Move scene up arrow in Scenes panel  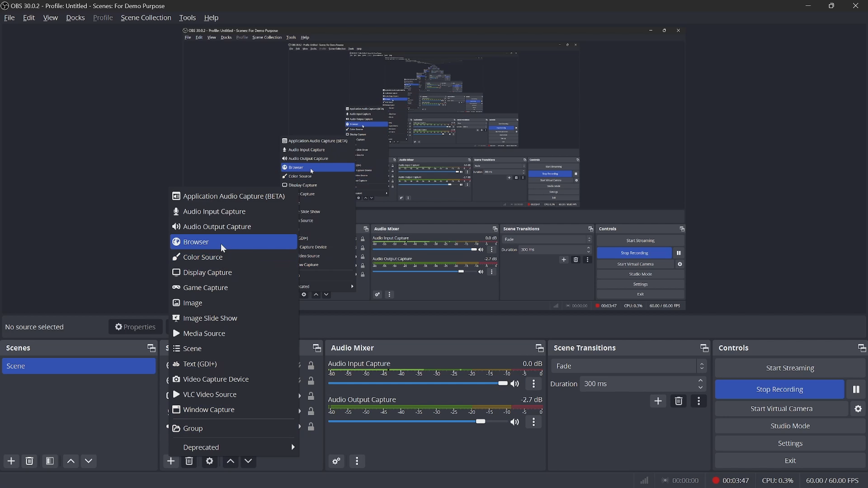pyautogui.click(x=71, y=461)
